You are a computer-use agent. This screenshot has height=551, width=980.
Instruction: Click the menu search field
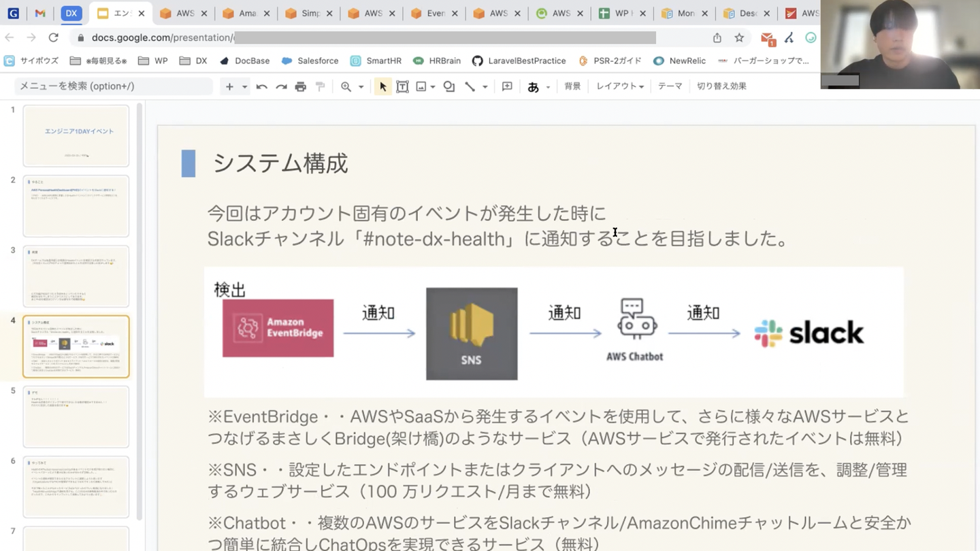[x=113, y=86]
